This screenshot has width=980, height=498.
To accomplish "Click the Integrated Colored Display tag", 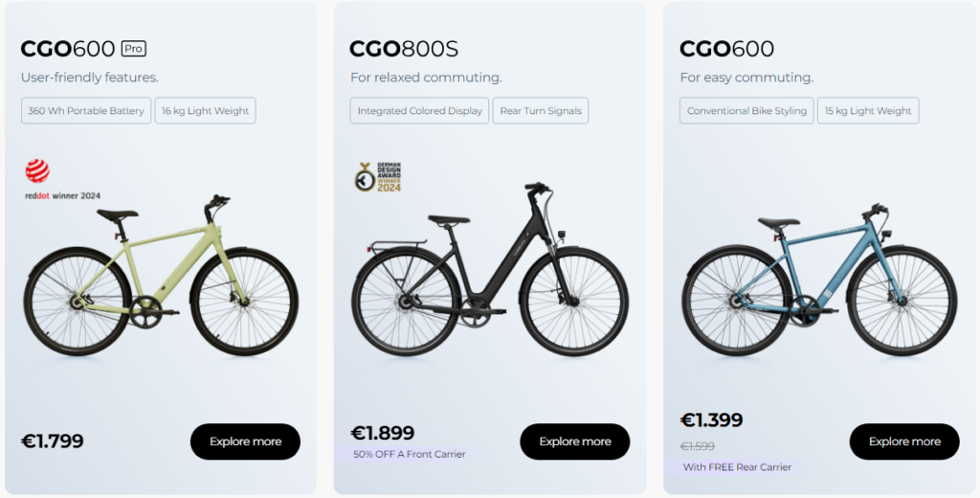I will (419, 111).
